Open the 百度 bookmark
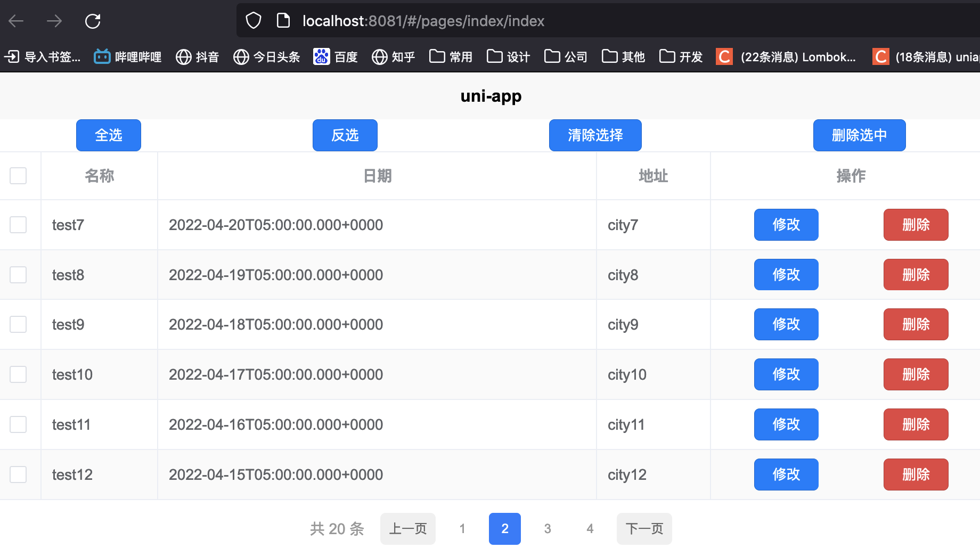 (x=336, y=56)
